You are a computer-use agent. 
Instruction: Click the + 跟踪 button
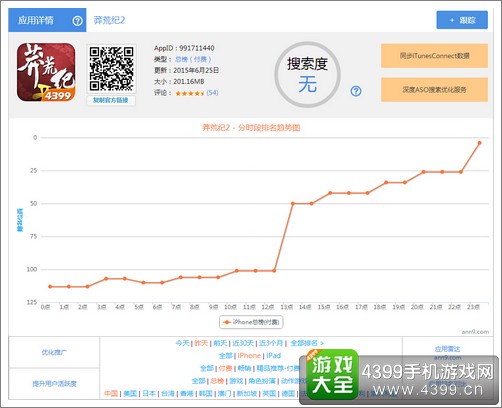coord(462,20)
